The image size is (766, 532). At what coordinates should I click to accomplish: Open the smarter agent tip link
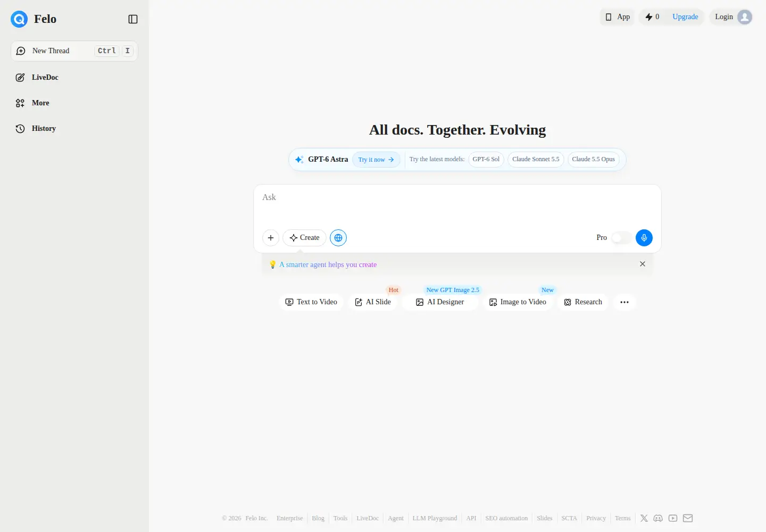(328, 265)
